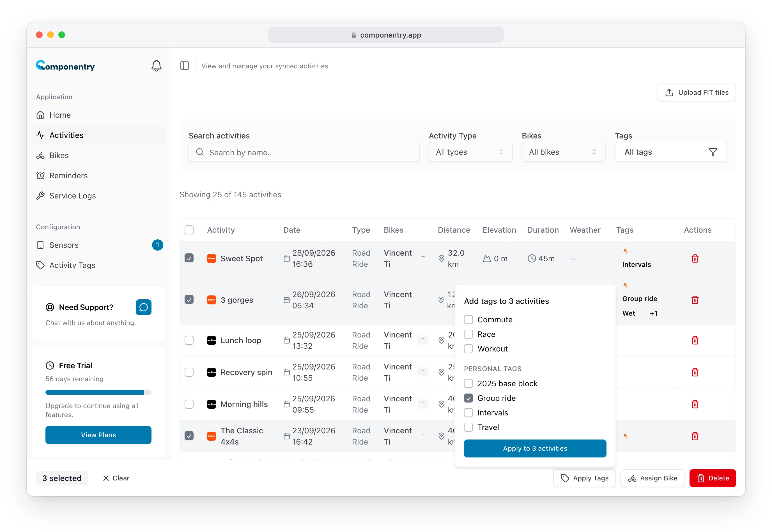The height and width of the screenshot is (532, 772).
Task: Click trash icon for 3 gorges row
Action: (x=695, y=300)
